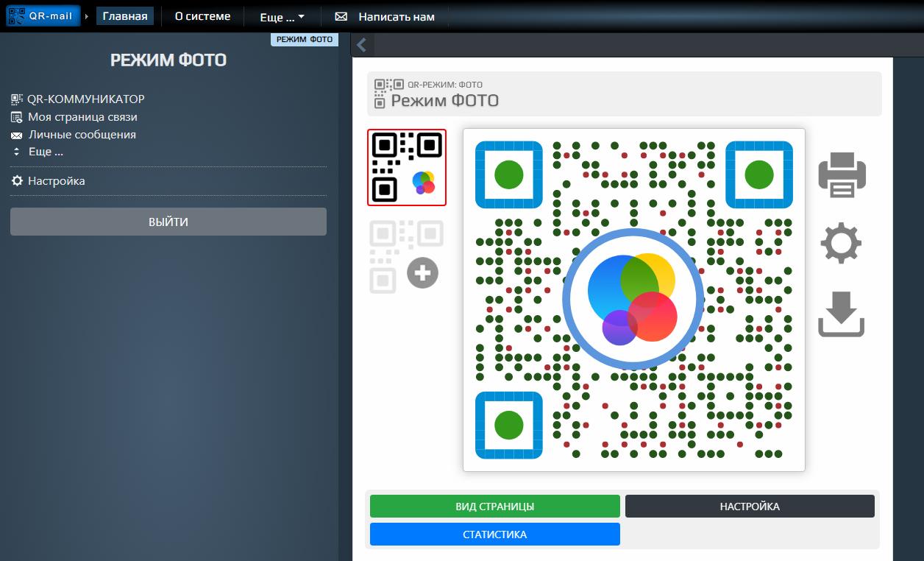Click the gear icon beside Настройка
The width and height of the screenshot is (924, 561).
click(x=17, y=180)
